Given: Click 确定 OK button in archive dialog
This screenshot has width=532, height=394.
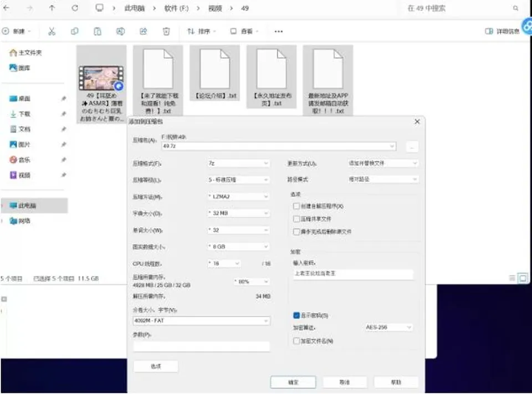Looking at the screenshot, I should point(293,382).
